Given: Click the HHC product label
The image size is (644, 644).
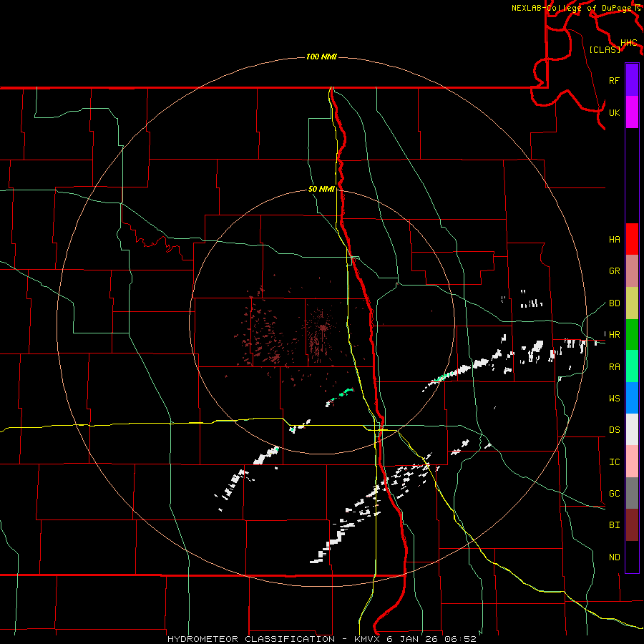Looking at the screenshot, I should (x=629, y=43).
